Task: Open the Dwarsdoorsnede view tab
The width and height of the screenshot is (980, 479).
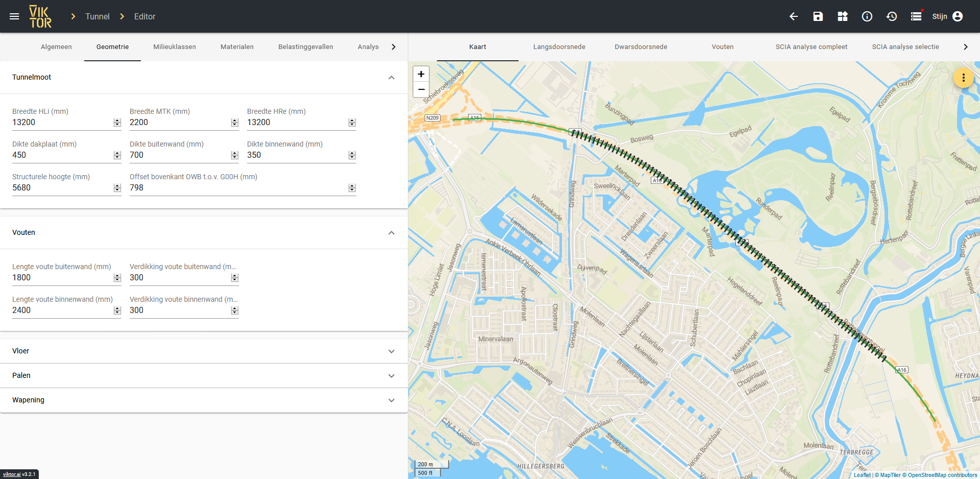Action: [x=641, y=47]
